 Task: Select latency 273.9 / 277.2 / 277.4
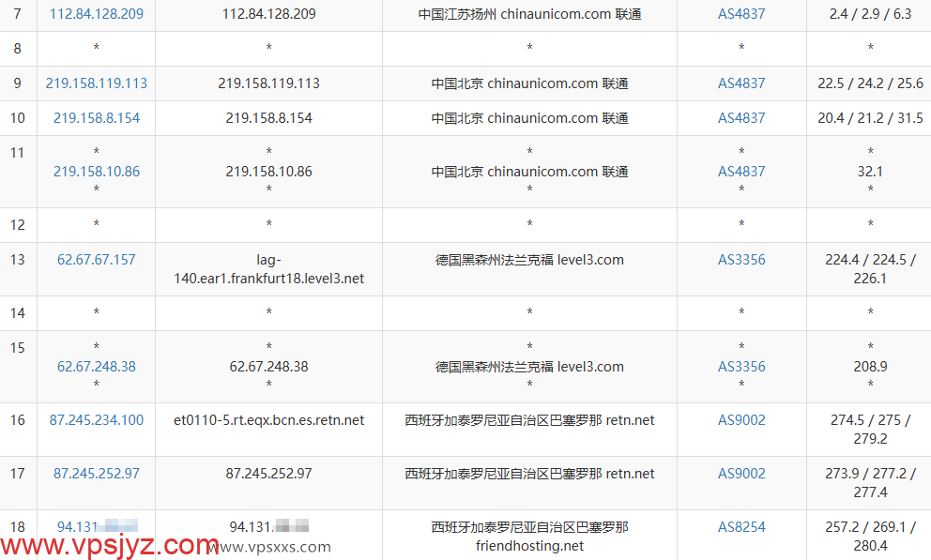click(x=870, y=483)
